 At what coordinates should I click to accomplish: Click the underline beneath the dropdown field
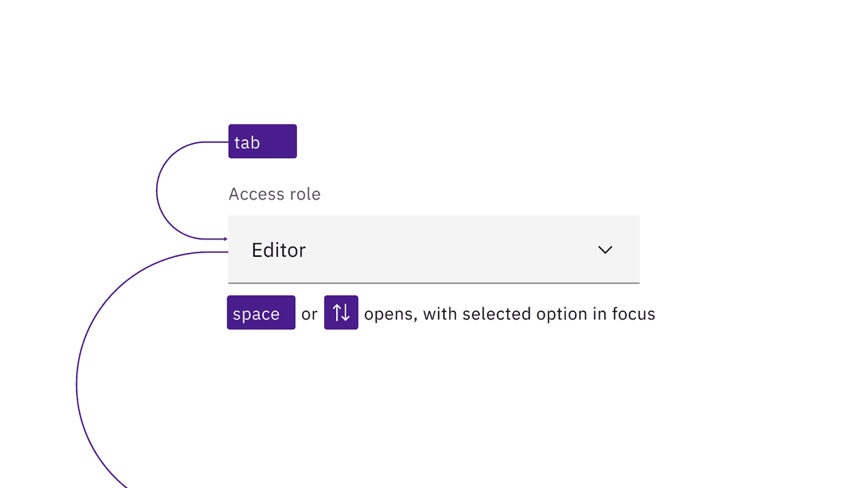(x=433, y=282)
